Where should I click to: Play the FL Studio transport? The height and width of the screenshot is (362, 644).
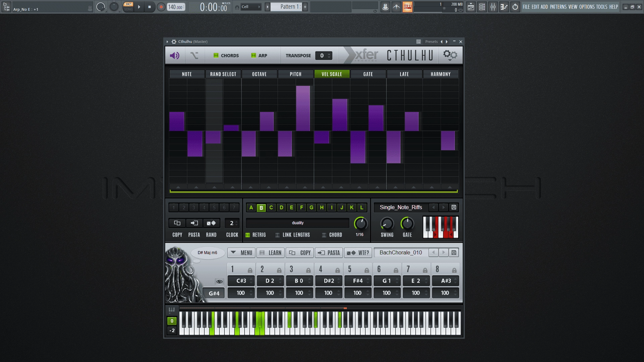click(139, 7)
